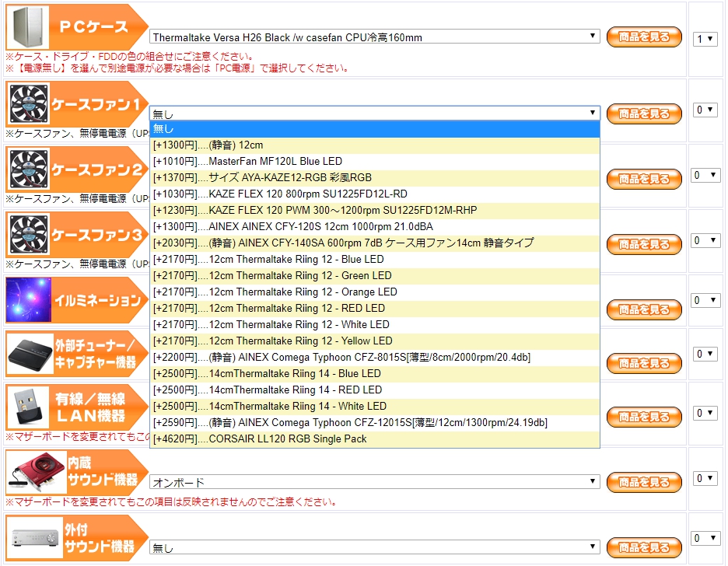Click 商品を見る for 内蔵サウンド機器
The image size is (728, 566).
click(644, 482)
